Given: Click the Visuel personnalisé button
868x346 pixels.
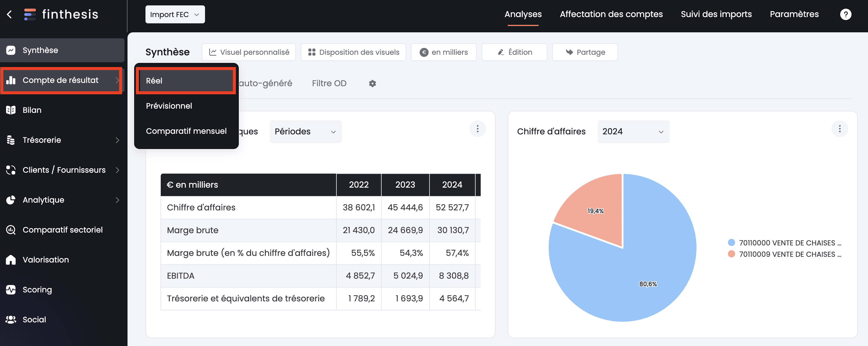Looking at the screenshot, I should click(x=249, y=52).
